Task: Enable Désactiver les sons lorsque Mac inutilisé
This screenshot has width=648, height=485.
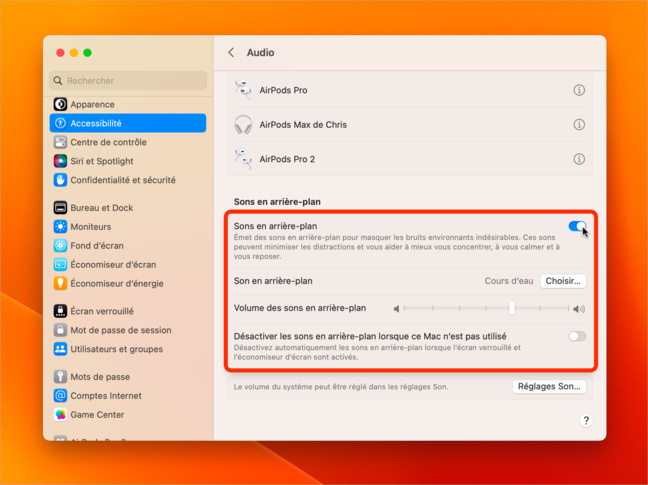Action: (577, 336)
